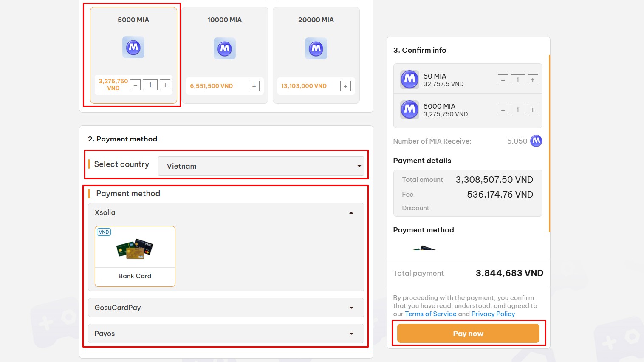Click the 5000 MIA coin icon
Image resolution: width=644 pixels, height=362 pixels.
click(x=133, y=47)
